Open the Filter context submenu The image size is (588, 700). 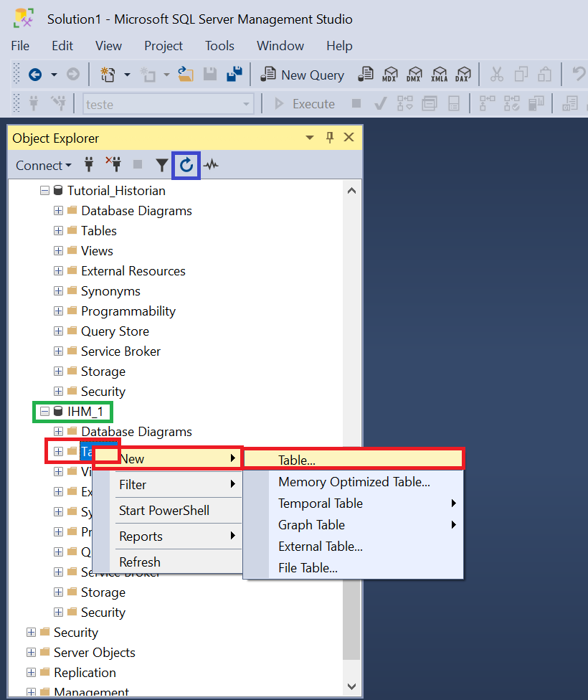(168, 484)
